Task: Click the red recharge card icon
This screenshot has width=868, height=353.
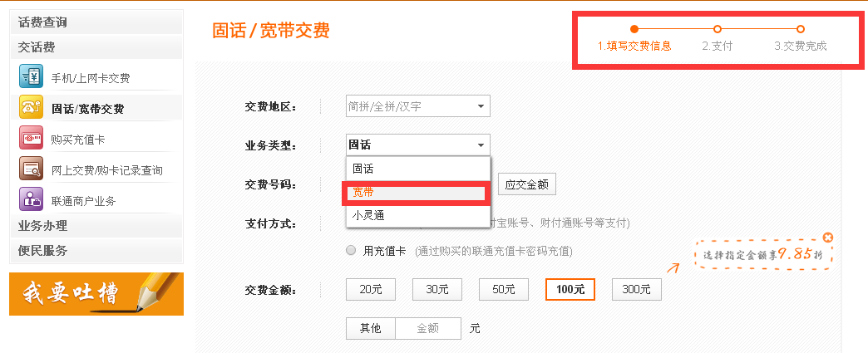Action: [31, 138]
